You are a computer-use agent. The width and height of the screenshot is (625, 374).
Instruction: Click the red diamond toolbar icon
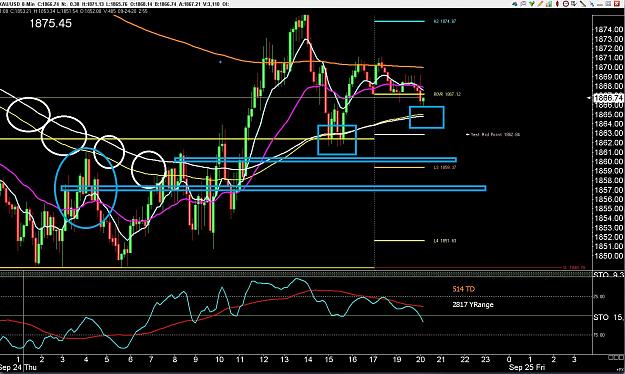[557, 4]
